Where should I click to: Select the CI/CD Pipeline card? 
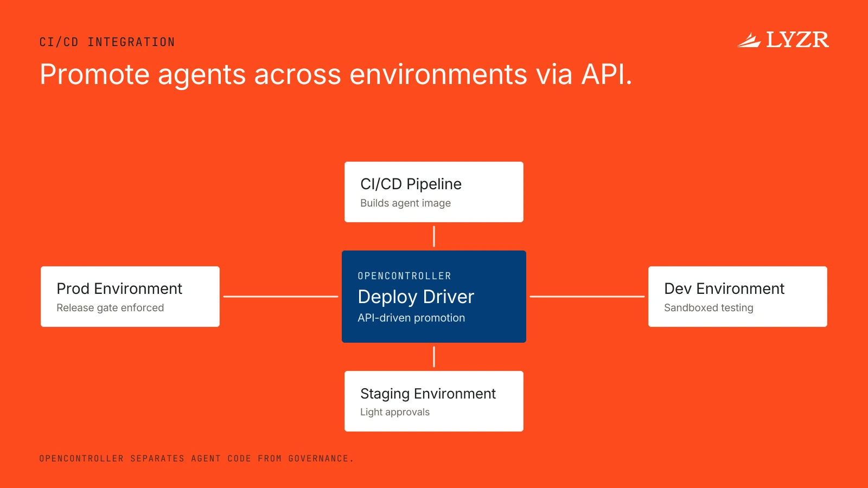click(434, 192)
